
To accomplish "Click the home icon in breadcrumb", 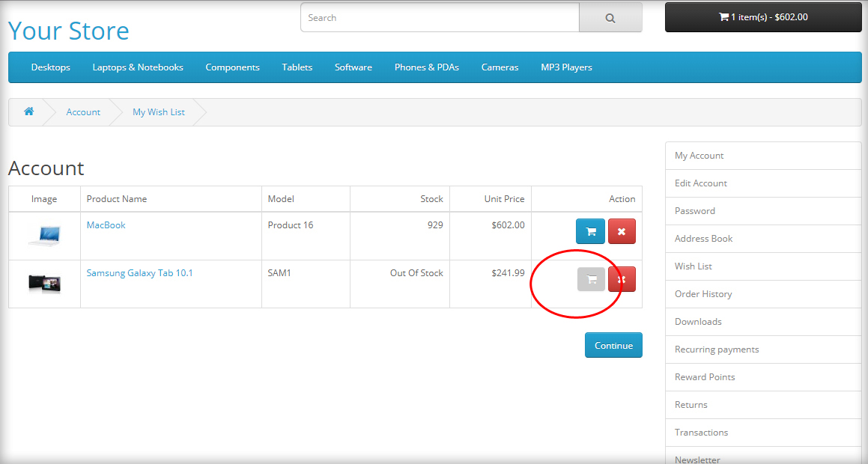I will (28, 112).
